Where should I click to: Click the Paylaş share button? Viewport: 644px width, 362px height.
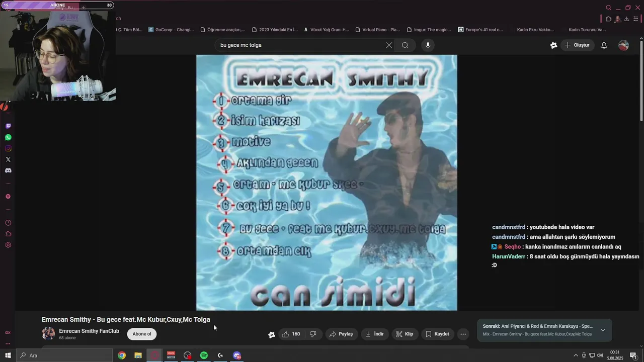341,334
